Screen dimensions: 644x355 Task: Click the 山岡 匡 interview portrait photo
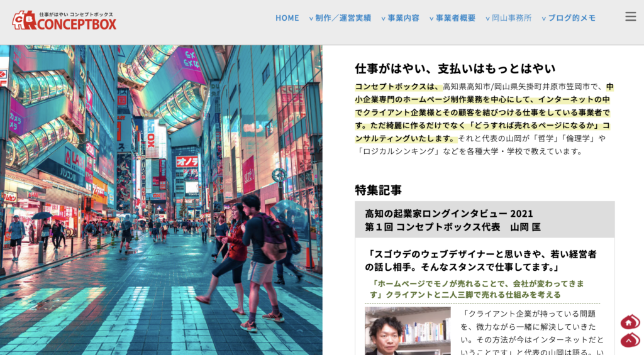[408, 331]
